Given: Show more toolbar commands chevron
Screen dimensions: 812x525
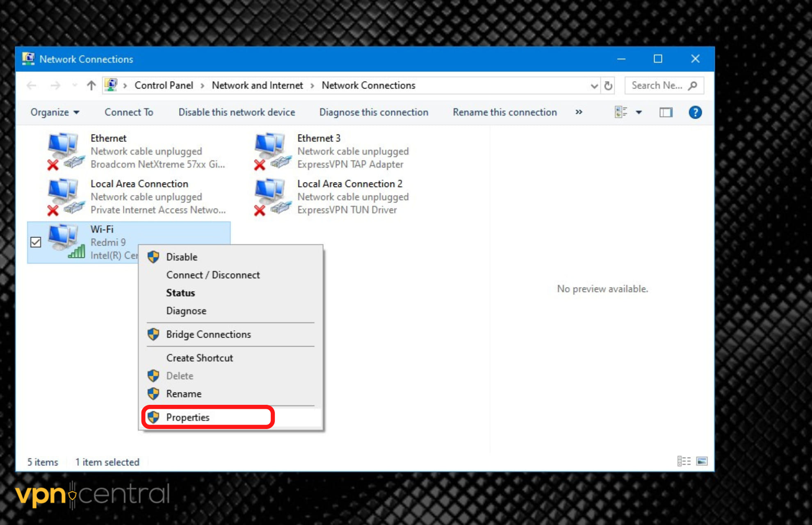Looking at the screenshot, I should (579, 112).
